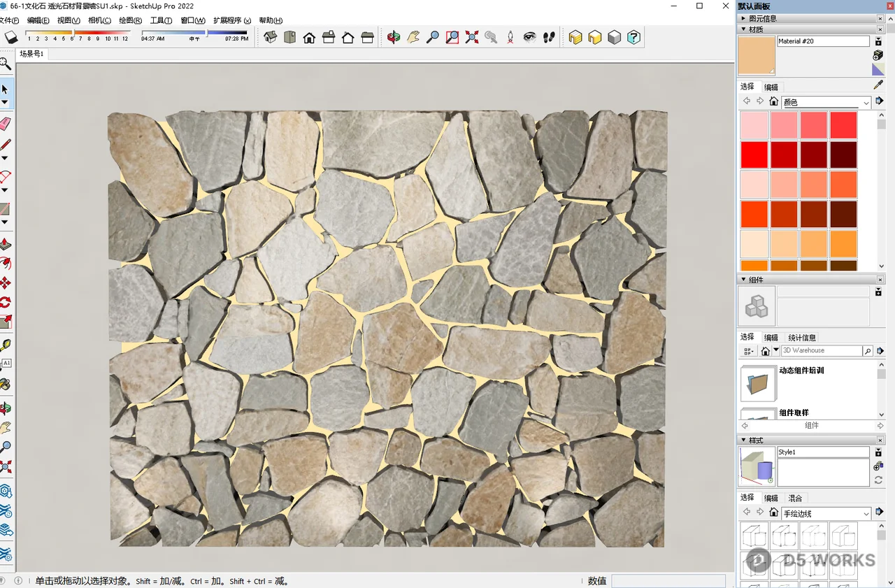Screen dimensions: 895x588
Task: Select the Eraser tool in left toolbar
Action: 5,124
